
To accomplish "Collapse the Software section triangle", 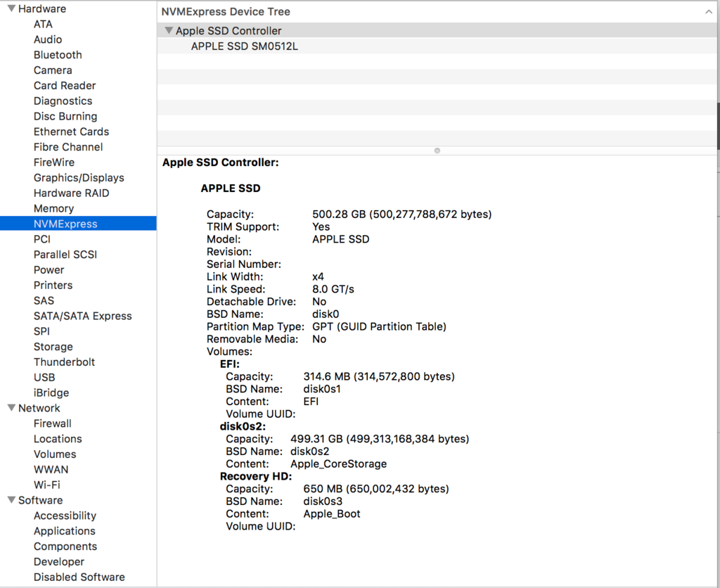I will point(11,500).
